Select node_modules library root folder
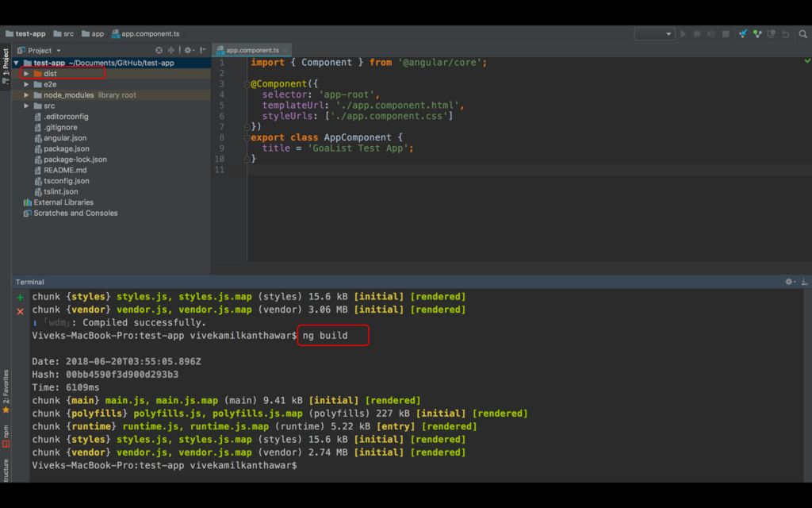 [x=111, y=95]
